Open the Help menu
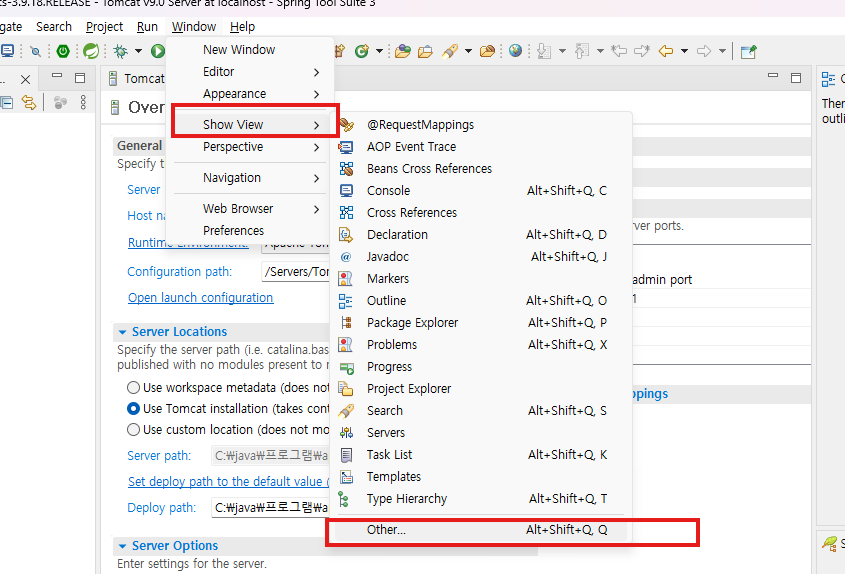 [x=242, y=26]
